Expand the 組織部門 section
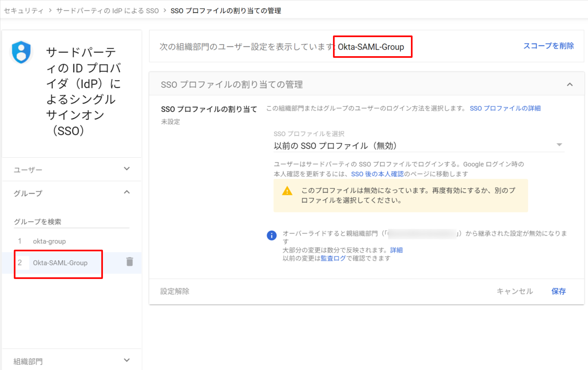Screen dimensions: 588x370 (x=127, y=360)
